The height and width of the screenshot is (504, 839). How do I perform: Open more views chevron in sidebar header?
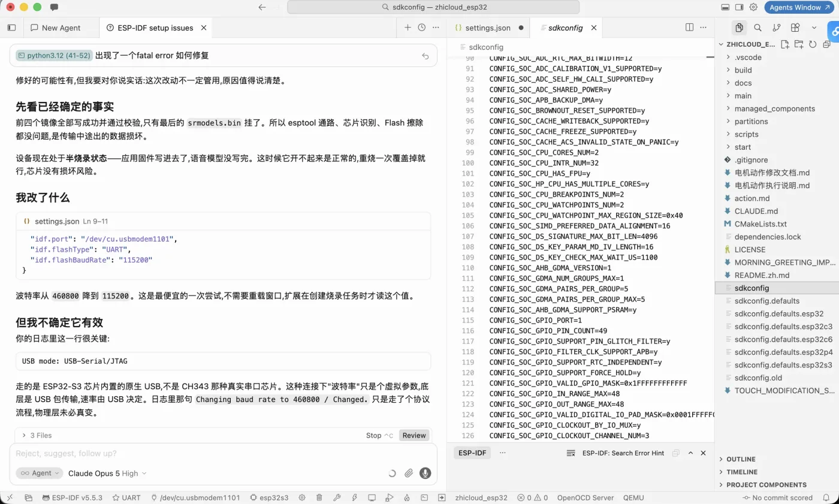pos(814,28)
